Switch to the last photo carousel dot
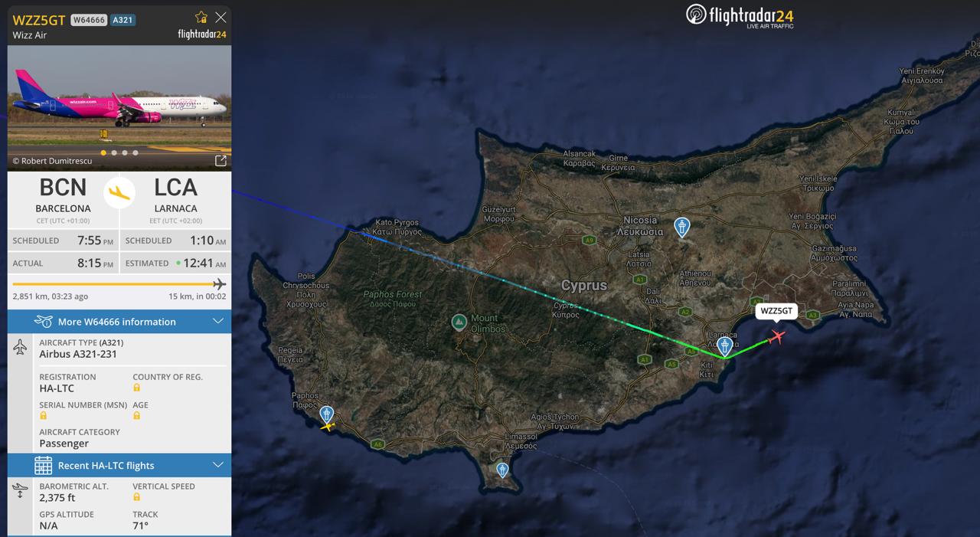 pyautogui.click(x=136, y=152)
